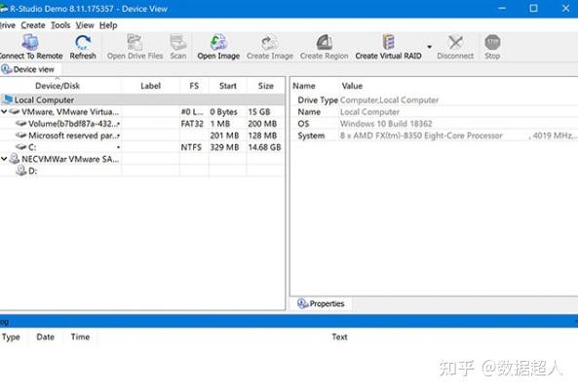Click the log Date column header
Screen dimensions: 578x392
click(x=46, y=336)
